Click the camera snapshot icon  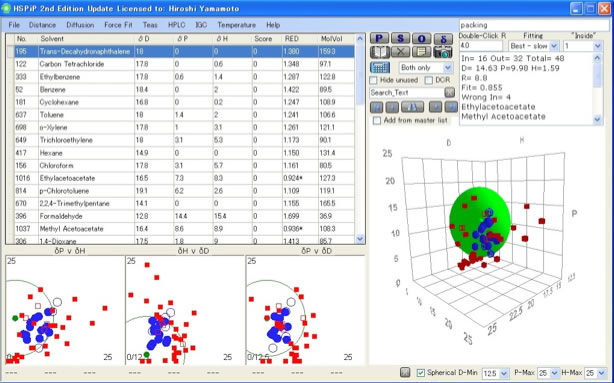click(x=443, y=52)
